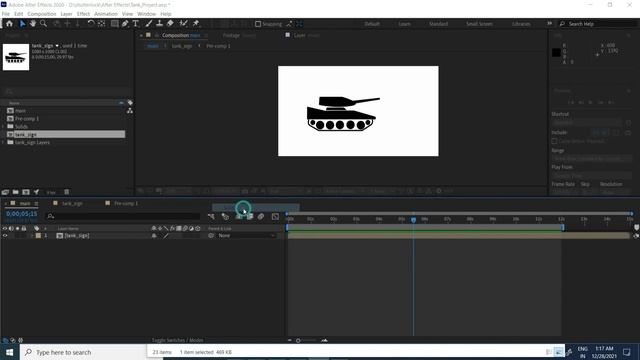Switch to the tank_sign timeline tab
The width and height of the screenshot is (640, 360).
pyautogui.click(x=72, y=203)
